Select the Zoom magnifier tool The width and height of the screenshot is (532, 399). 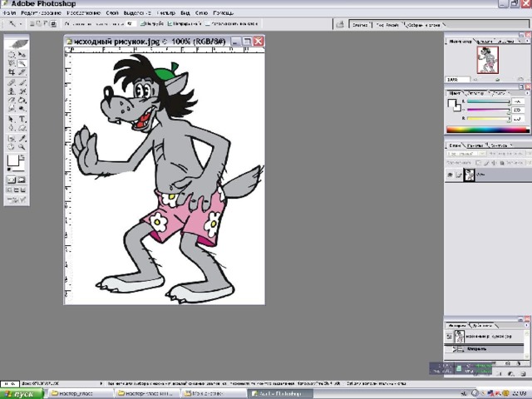22,147
